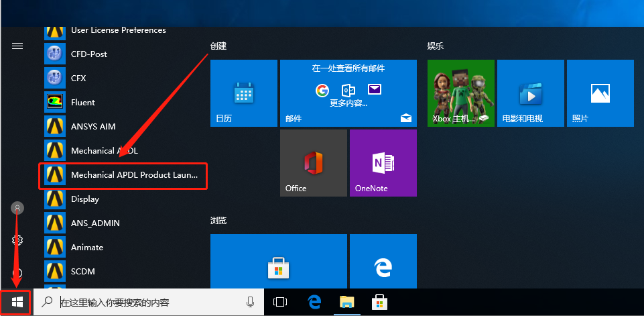
Task: Open the 电影和电视 tile
Action: pyautogui.click(x=531, y=93)
